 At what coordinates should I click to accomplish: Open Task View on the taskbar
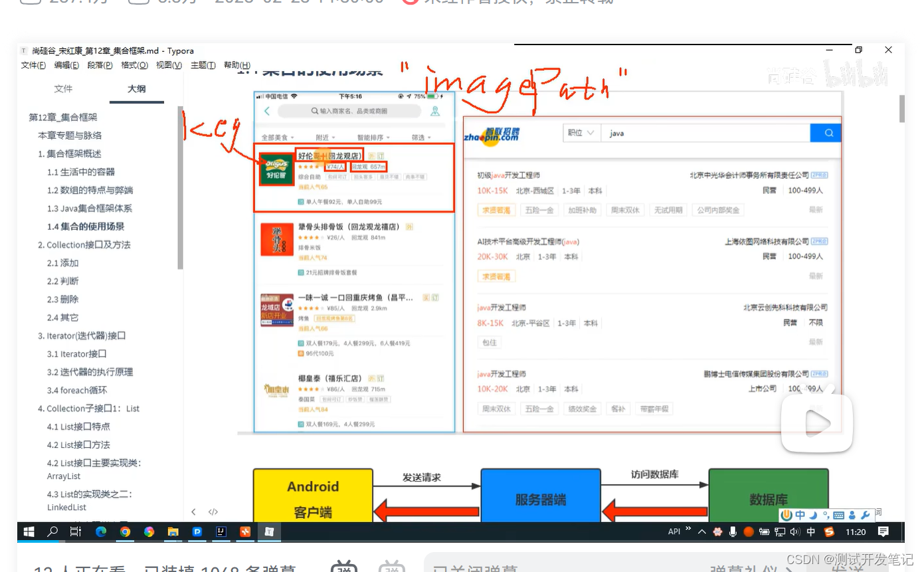click(76, 531)
